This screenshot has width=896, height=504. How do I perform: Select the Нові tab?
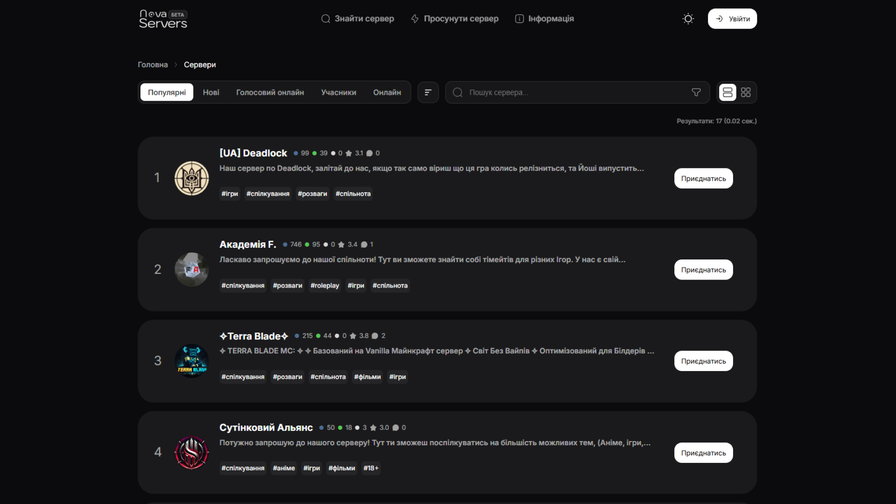211,93
